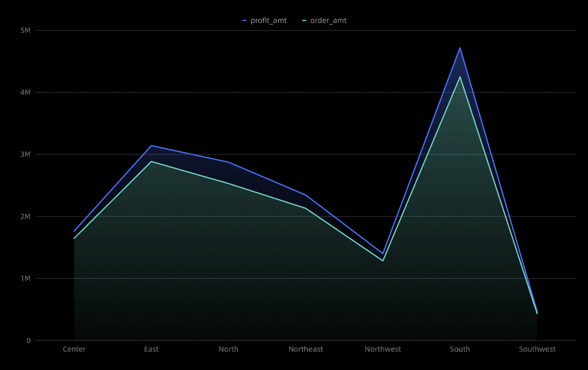Click the teal order_amt legend marker
This screenshot has width=588, height=370.
304,20
